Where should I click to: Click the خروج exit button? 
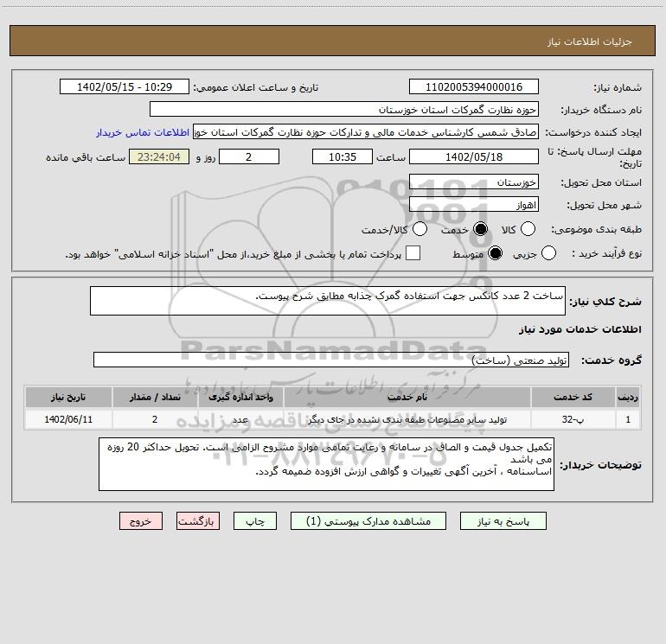click(141, 521)
